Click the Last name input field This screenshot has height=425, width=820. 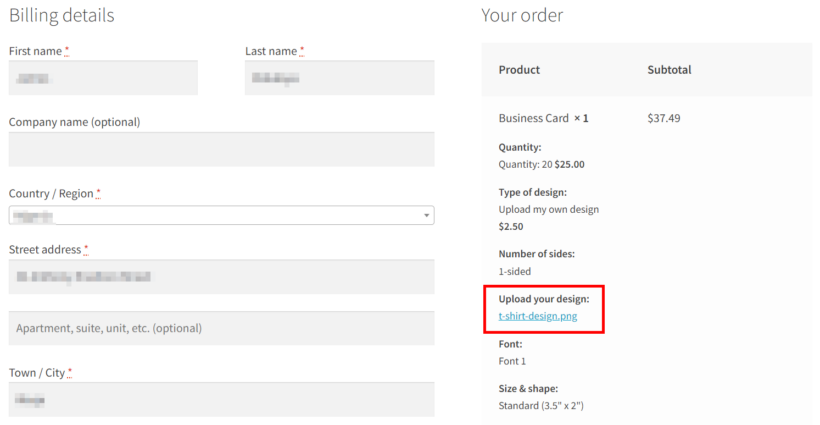(339, 77)
